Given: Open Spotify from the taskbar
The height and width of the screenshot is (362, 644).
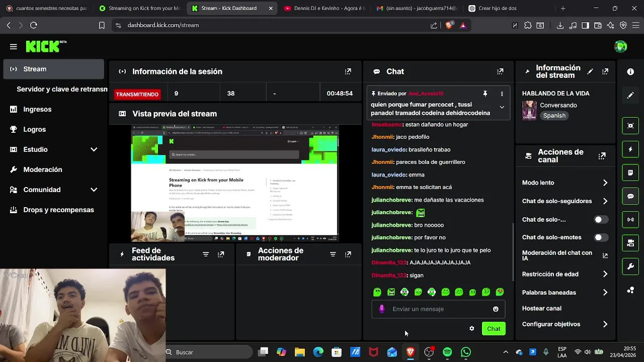Looking at the screenshot, I should 447,352.
